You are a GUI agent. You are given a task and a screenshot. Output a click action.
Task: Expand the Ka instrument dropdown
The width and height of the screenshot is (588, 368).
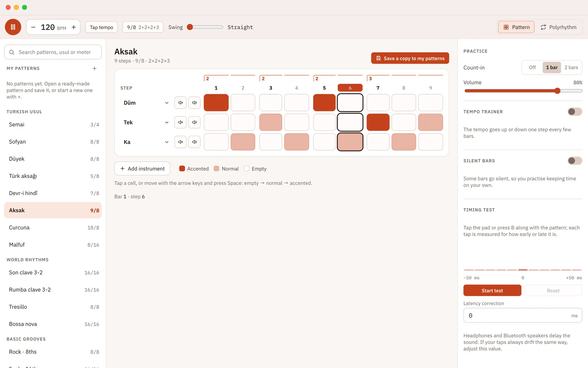point(146,142)
